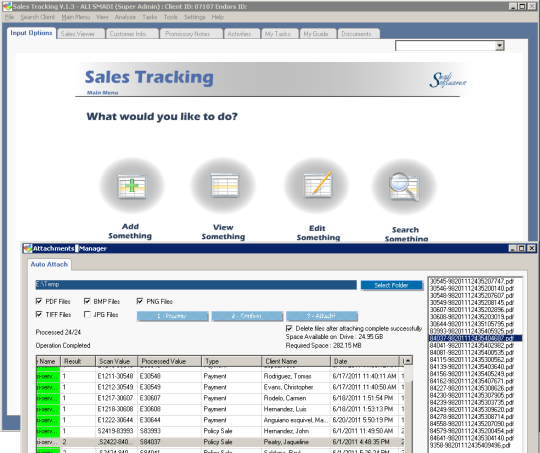
Task: Click the 3 - Attach button
Action: click(322, 316)
